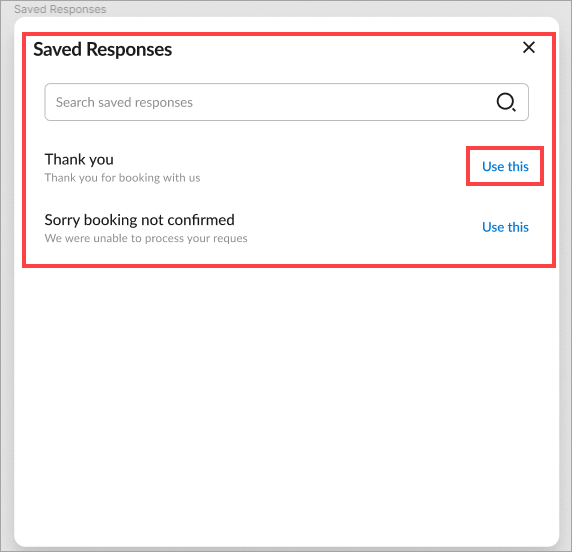Focus the Search saved responses field
This screenshot has height=552, width=572.
pos(286,102)
